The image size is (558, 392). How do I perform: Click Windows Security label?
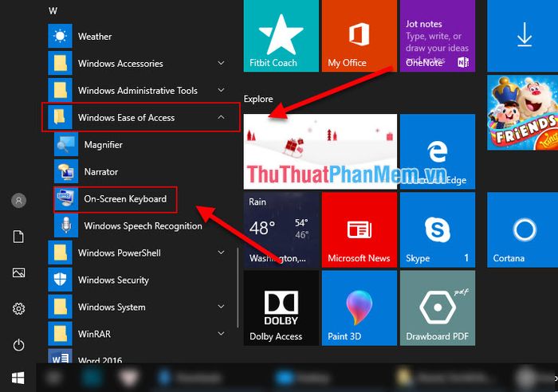(x=113, y=280)
